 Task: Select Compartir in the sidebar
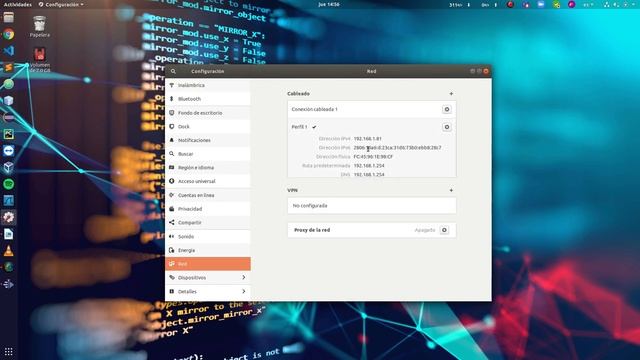[x=208, y=223]
